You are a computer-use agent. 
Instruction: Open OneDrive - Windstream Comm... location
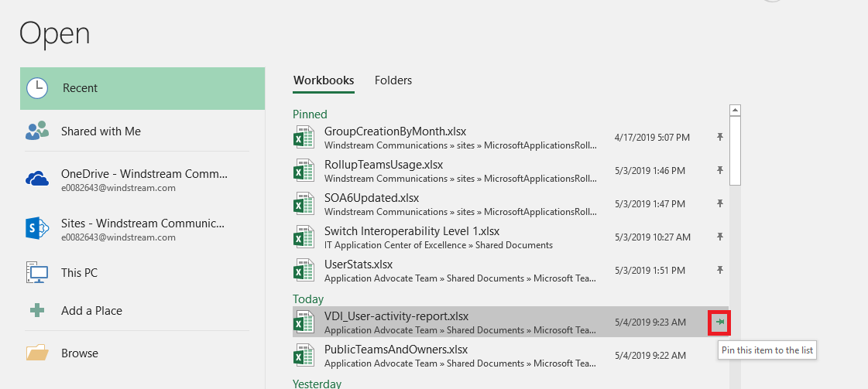pos(145,173)
